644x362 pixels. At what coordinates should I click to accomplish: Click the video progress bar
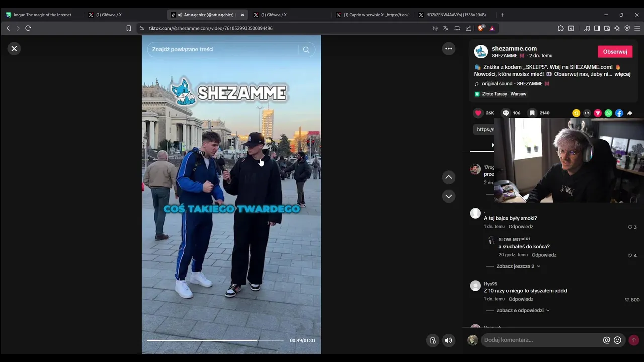click(215, 340)
